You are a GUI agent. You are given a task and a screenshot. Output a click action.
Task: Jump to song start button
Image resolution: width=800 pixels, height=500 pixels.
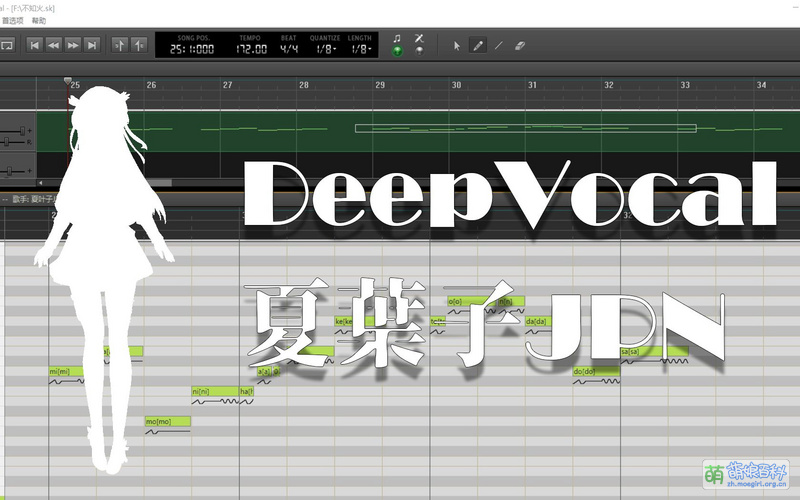34,45
